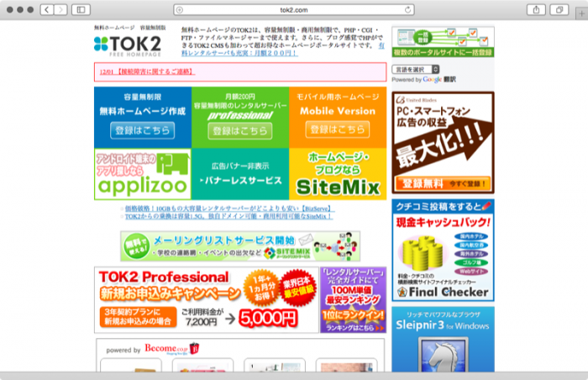
Task: Open the mailing list service banner
Action: [x=240, y=246]
